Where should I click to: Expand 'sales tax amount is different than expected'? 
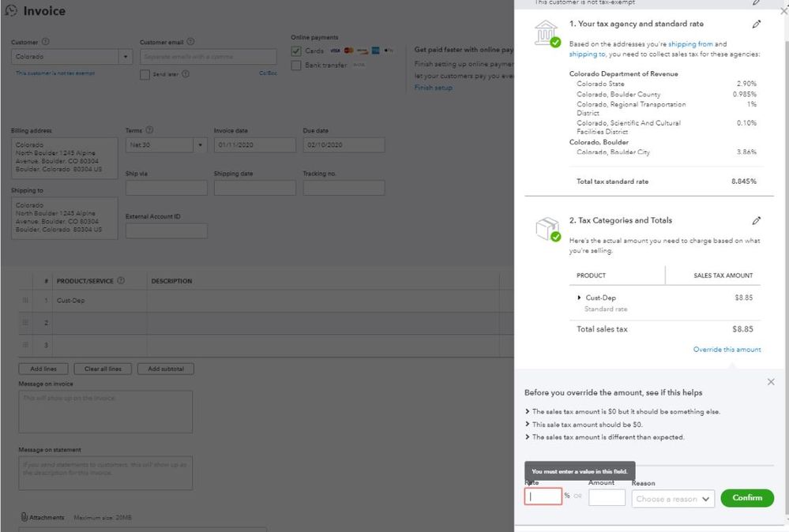(x=604, y=437)
